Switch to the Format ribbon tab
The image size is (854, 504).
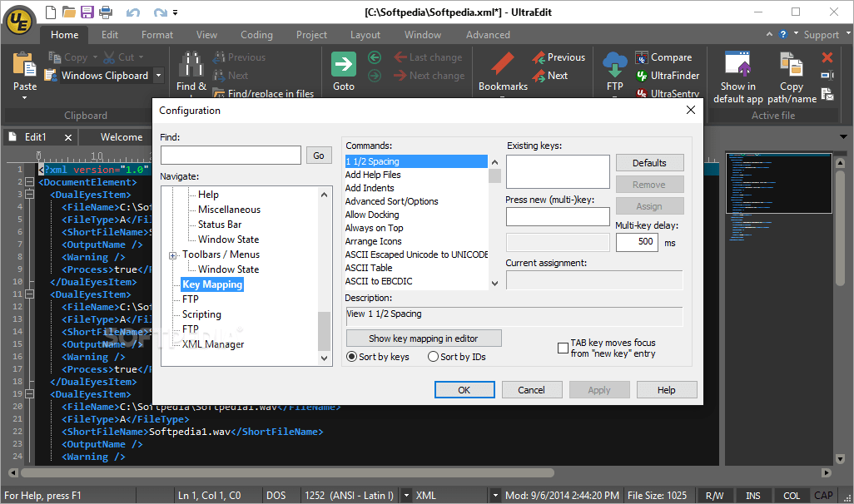tap(156, 34)
